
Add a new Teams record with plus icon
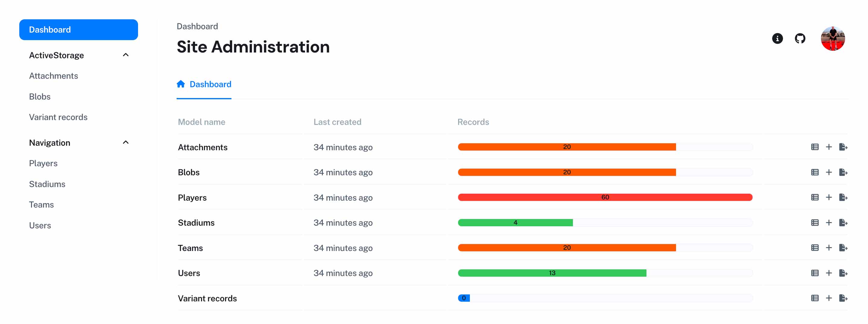pos(829,248)
